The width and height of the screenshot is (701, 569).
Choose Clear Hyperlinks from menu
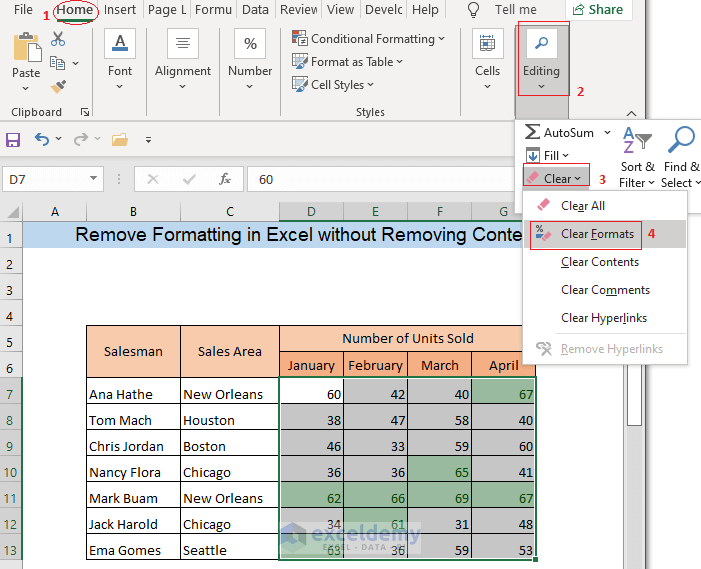coord(604,318)
